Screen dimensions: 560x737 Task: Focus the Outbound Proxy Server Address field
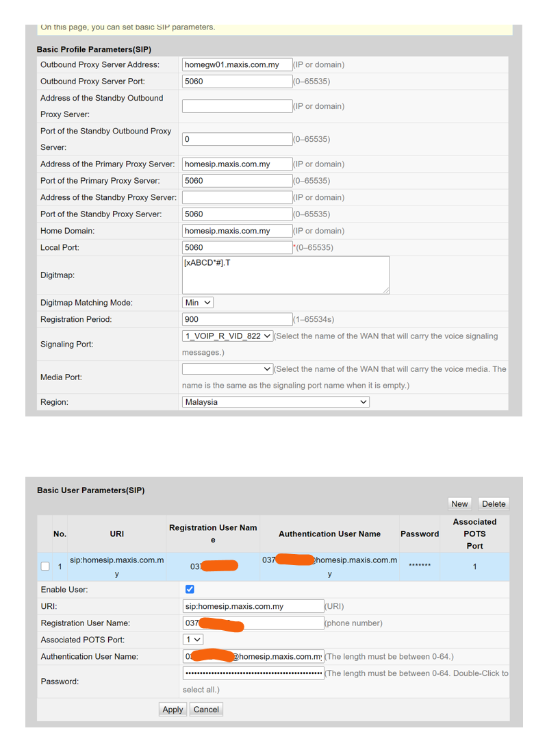[238, 65]
